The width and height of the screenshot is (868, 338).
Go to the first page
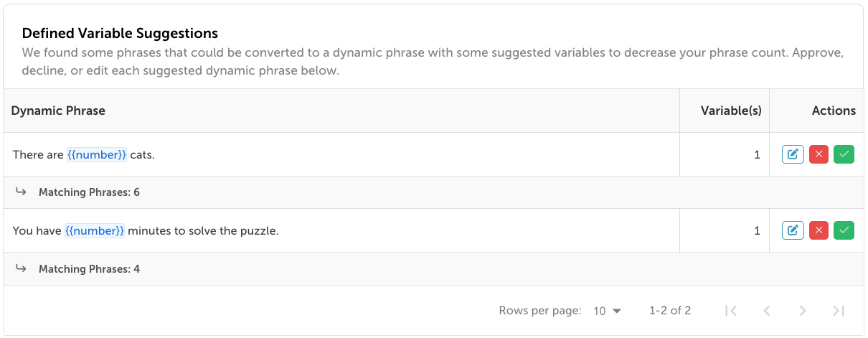coord(731,311)
